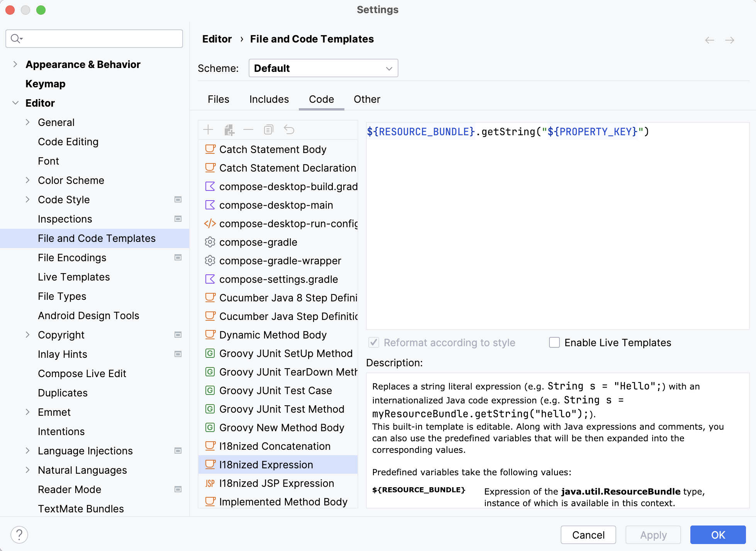
Task: Cancel the settings dialog
Action: [588, 535]
